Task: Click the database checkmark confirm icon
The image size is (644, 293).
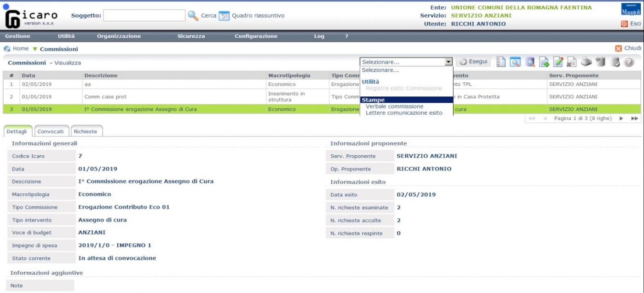Action: point(615,62)
